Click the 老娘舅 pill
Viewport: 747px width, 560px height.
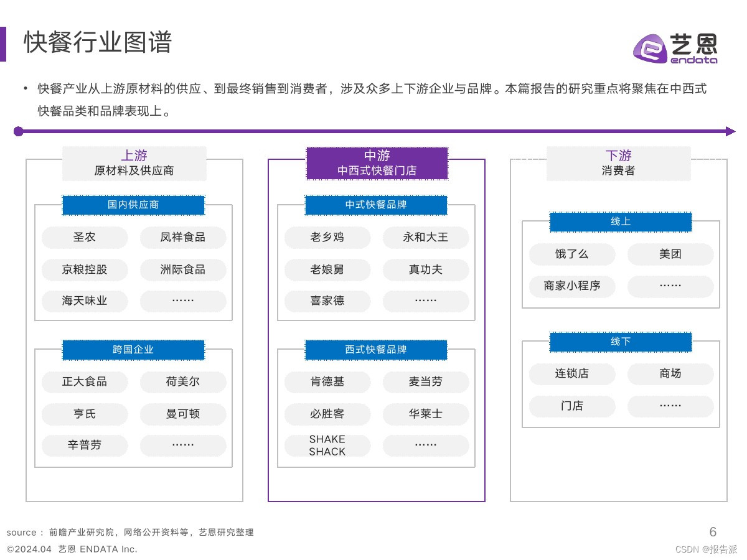coord(327,270)
